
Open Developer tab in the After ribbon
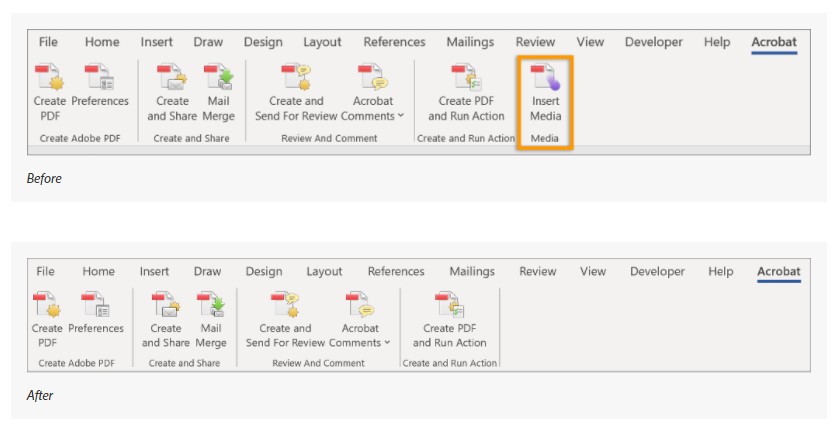[657, 271]
